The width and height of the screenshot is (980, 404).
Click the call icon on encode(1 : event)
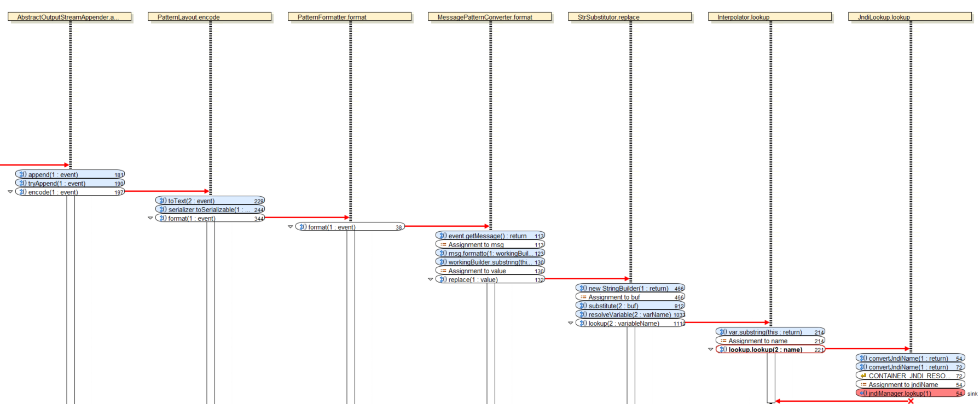coord(23,192)
